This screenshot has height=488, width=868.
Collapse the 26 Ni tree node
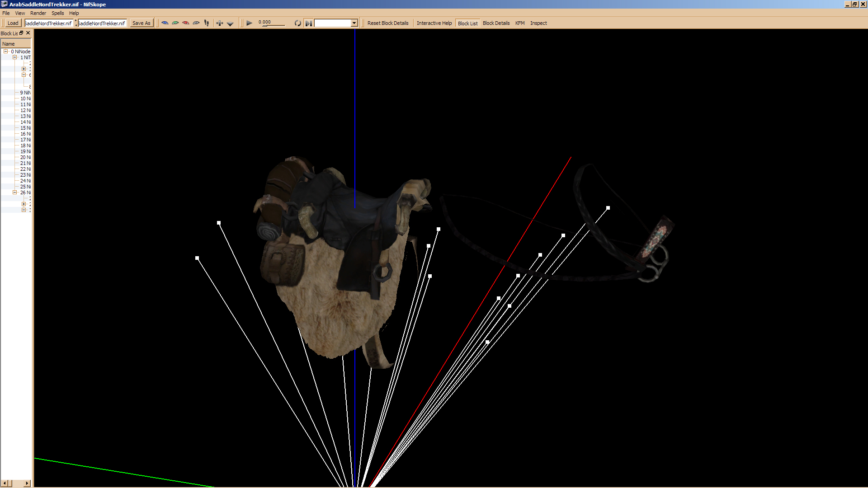pyautogui.click(x=15, y=192)
